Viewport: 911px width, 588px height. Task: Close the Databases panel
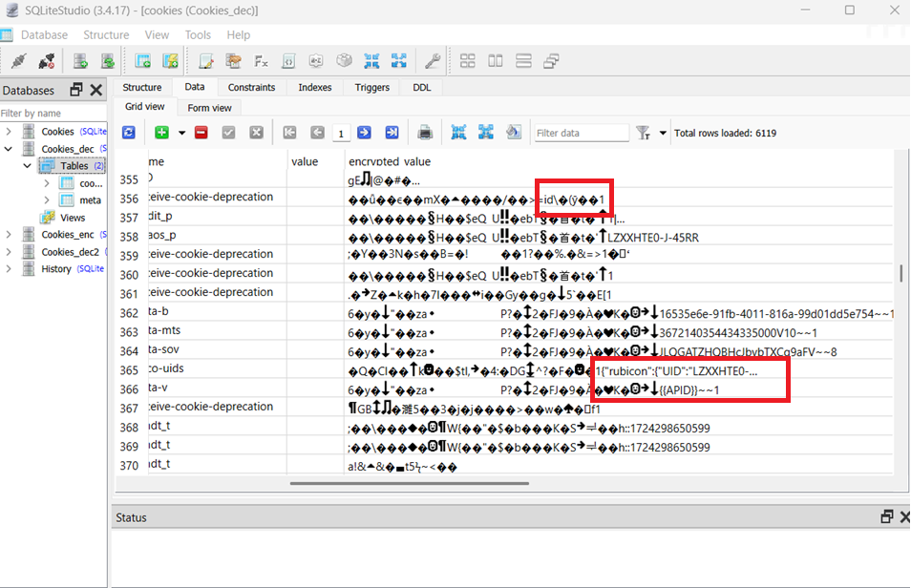96,90
